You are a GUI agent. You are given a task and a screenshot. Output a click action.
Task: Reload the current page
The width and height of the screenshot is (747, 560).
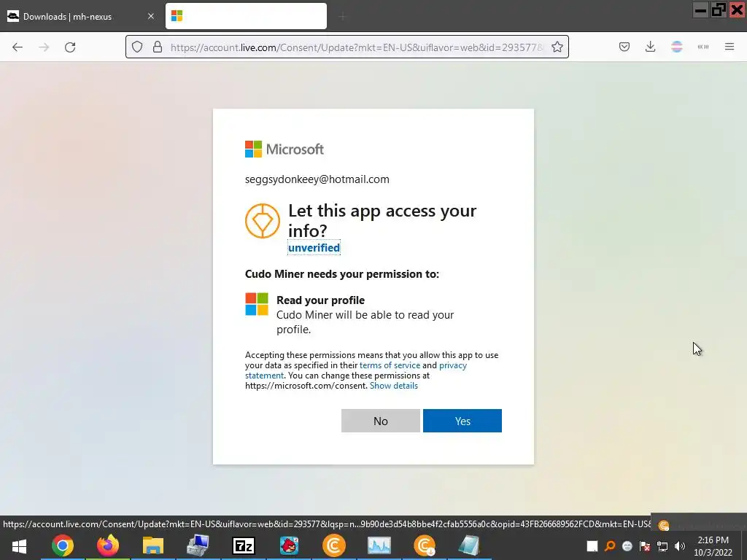(70, 47)
